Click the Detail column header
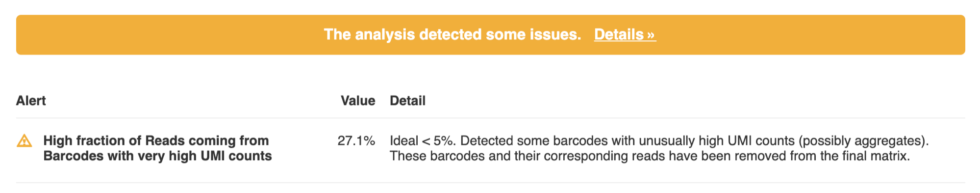Viewport: 980px width, 193px height. tap(407, 101)
